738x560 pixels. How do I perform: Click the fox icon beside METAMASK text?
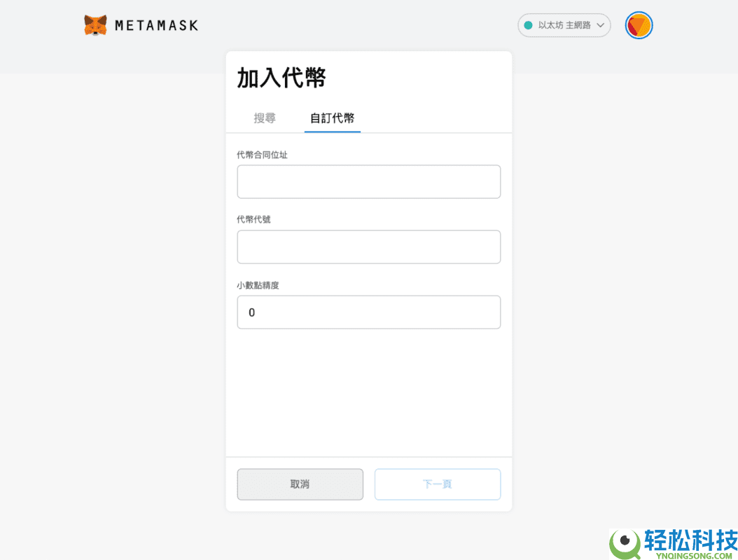point(95,24)
